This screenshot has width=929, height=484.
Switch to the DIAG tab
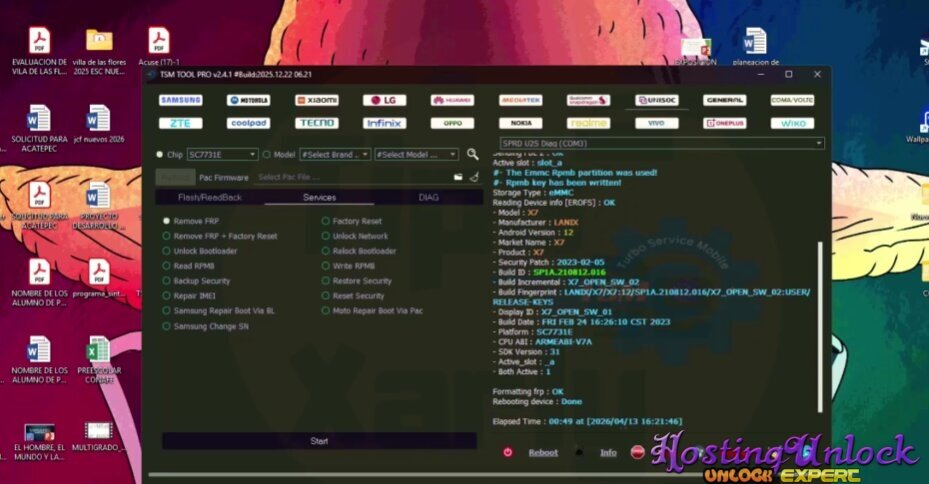428,197
